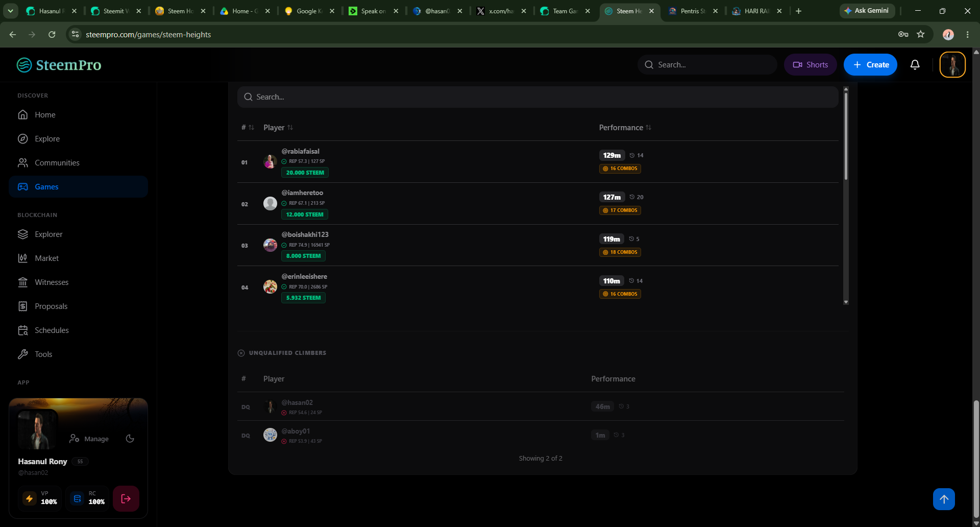This screenshot has height=527, width=980.
Task: Click the SteemPro logo
Action: [59, 65]
